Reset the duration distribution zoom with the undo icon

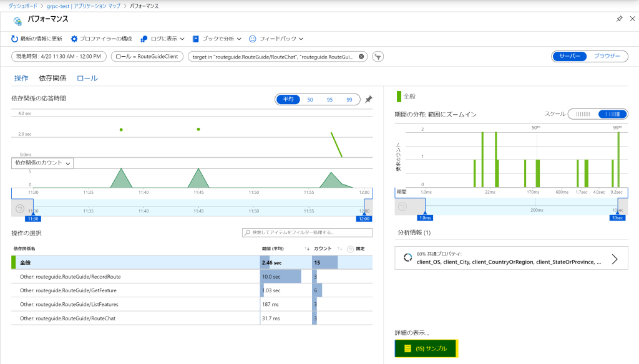coord(404,206)
